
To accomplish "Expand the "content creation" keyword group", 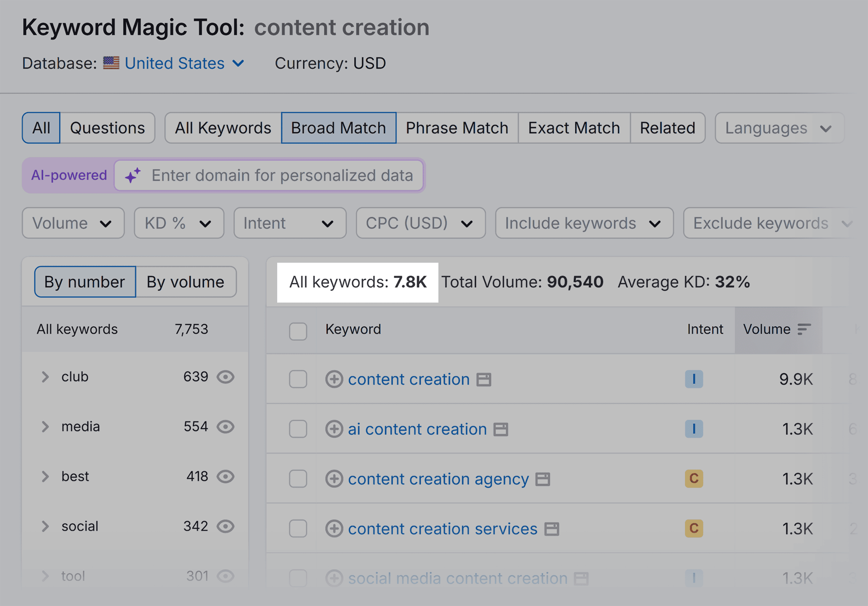I will (x=334, y=379).
